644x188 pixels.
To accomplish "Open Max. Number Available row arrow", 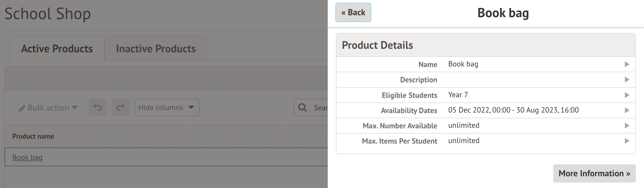I will tap(627, 126).
